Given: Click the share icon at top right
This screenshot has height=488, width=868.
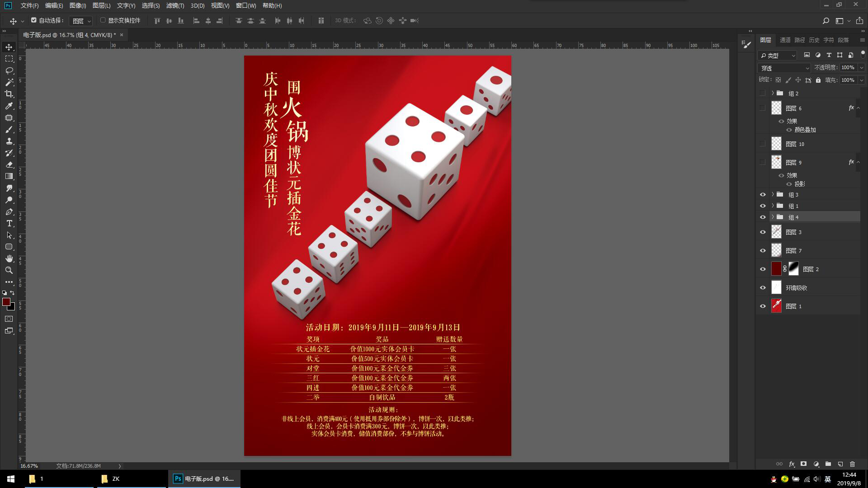Looking at the screenshot, I should click(859, 21).
